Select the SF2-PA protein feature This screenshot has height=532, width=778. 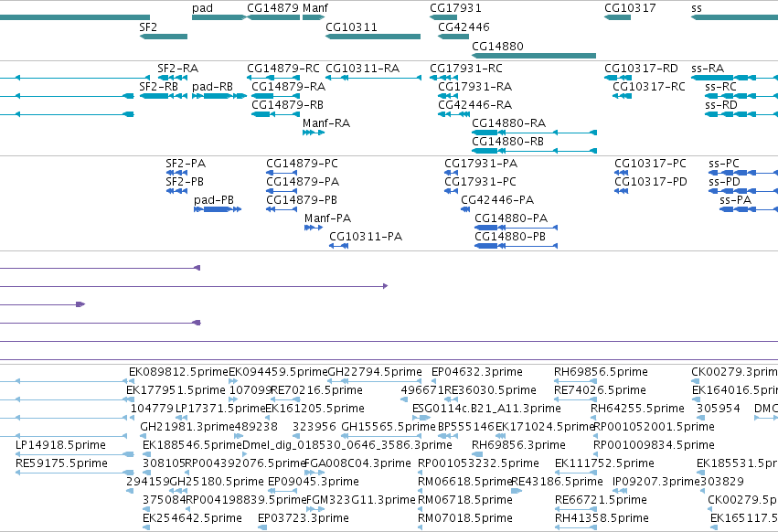(176, 173)
